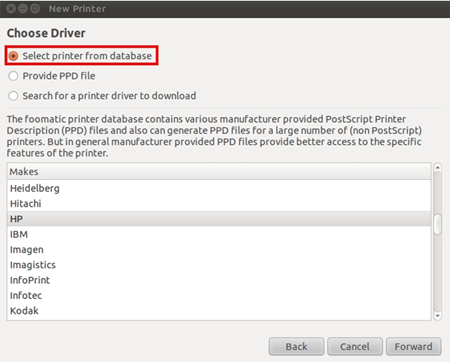Image resolution: width=450 pixels, height=362 pixels.
Task: Choose Infotec as printer make
Action: tap(219, 296)
